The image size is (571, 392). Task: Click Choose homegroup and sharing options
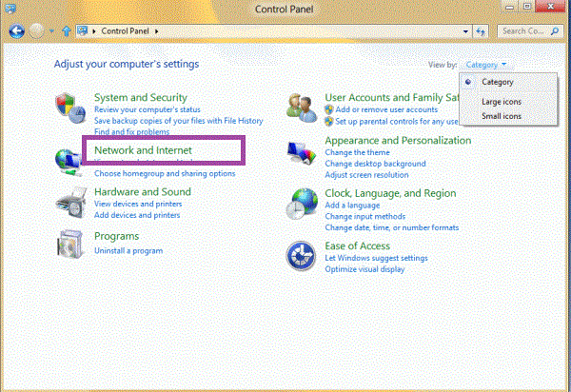[165, 173]
